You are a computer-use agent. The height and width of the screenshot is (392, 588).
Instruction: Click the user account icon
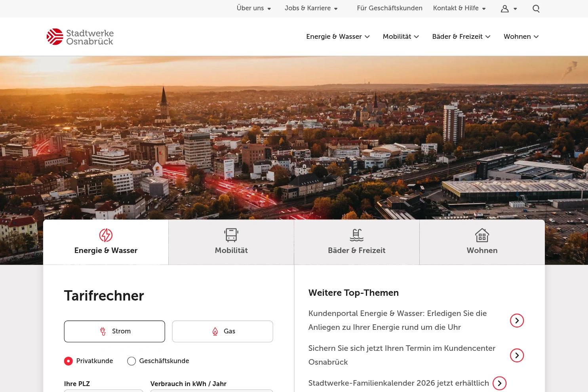tap(504, 8)
